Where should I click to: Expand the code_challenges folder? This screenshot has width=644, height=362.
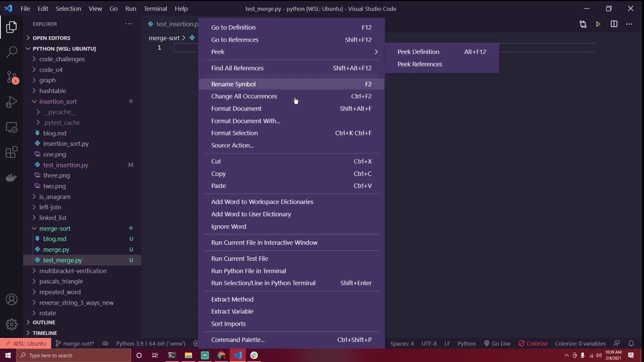tap(62, 59)
